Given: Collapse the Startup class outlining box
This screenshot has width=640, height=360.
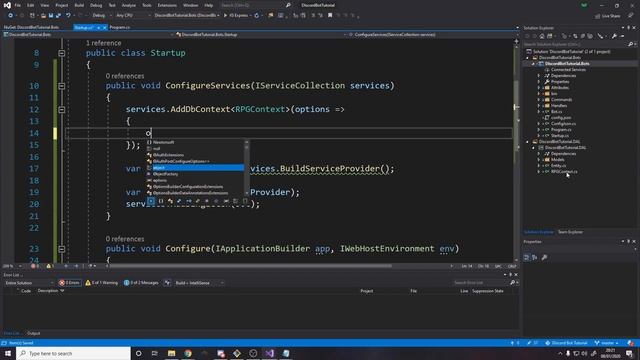Looking at the screenshot, I should [x=62, y=53].
